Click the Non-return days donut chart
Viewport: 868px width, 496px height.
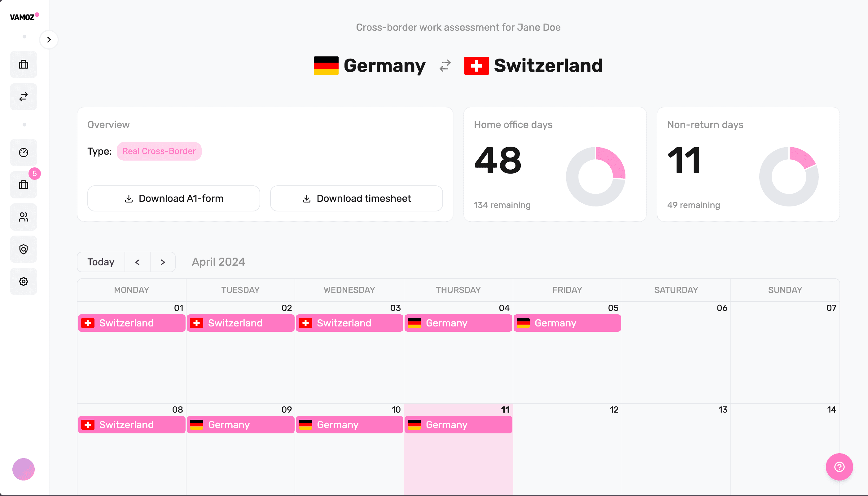point(788,176)
